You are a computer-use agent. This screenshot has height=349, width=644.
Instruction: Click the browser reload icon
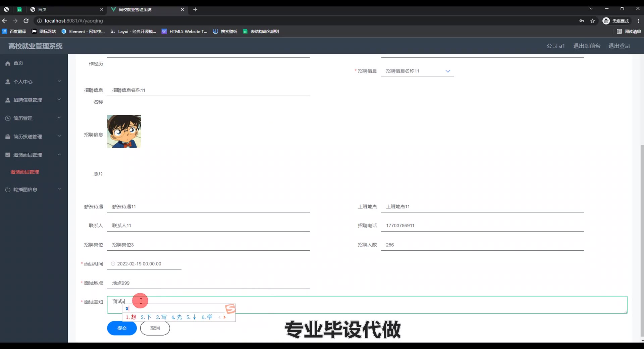point(26,21)
